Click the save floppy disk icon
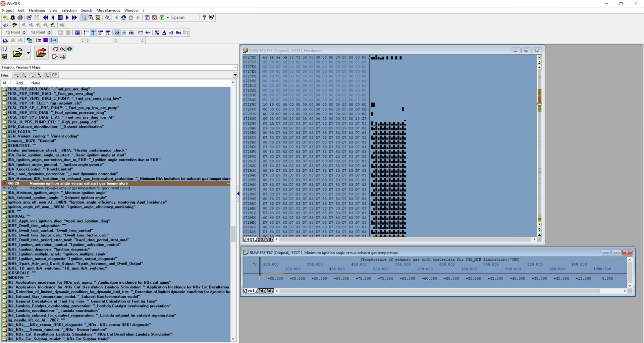 click(5, 56)
